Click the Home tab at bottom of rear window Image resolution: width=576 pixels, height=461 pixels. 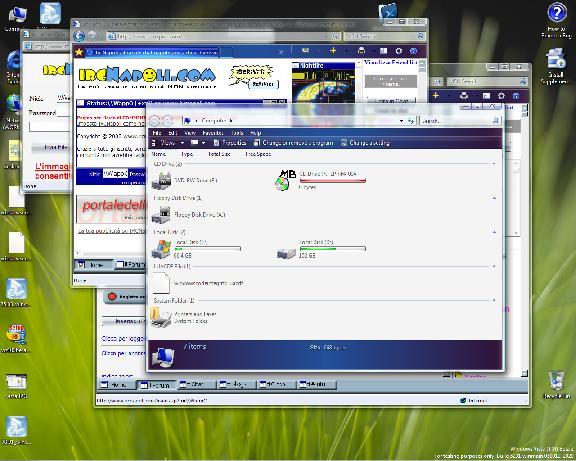coord(116,385)
